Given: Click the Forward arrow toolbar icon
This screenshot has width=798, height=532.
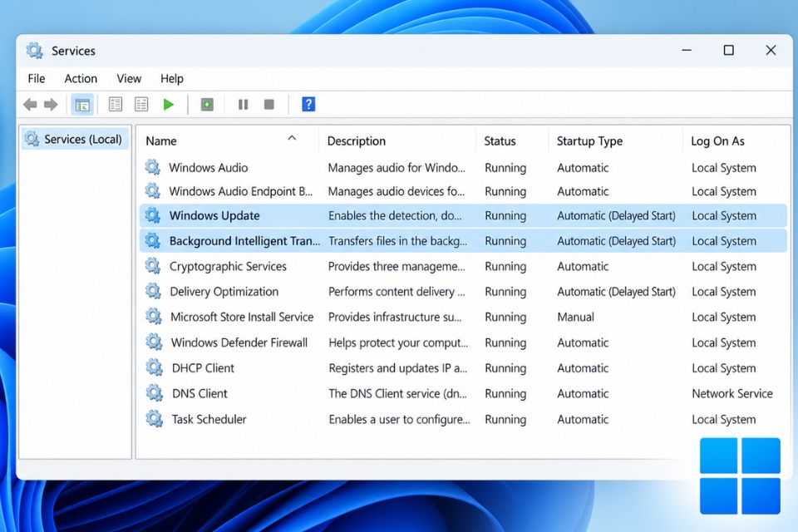Looking at the screenshot, I should [x=51, y=105].
